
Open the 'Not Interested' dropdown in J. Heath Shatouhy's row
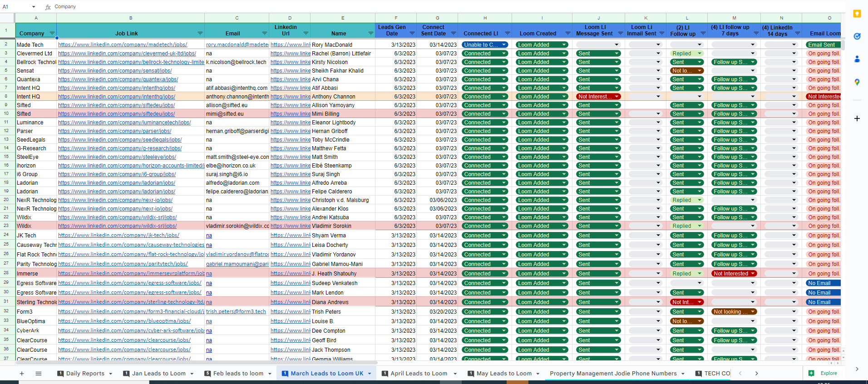[x=734, y=274]
